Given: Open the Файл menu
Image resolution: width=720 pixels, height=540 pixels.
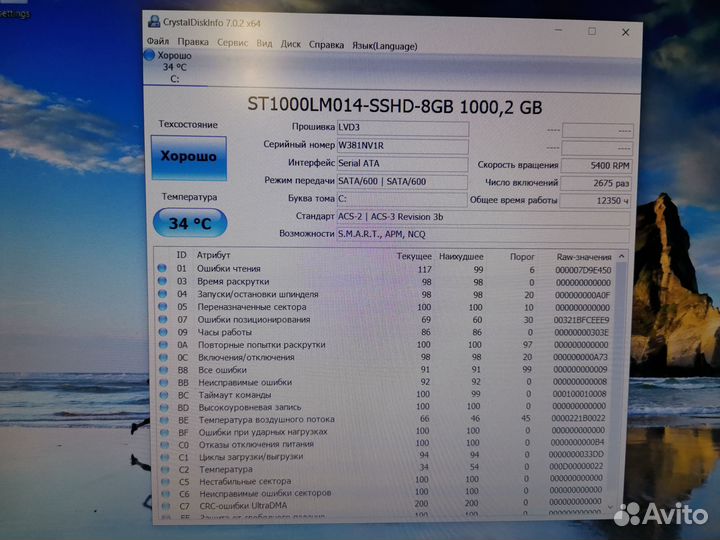Looking at the screenshot, I should pos(158,41).
